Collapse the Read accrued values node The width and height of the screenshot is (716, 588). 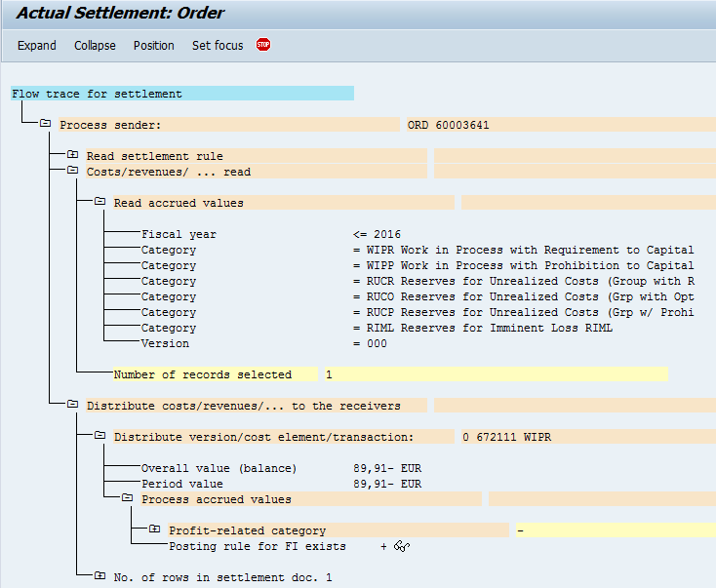100,201
